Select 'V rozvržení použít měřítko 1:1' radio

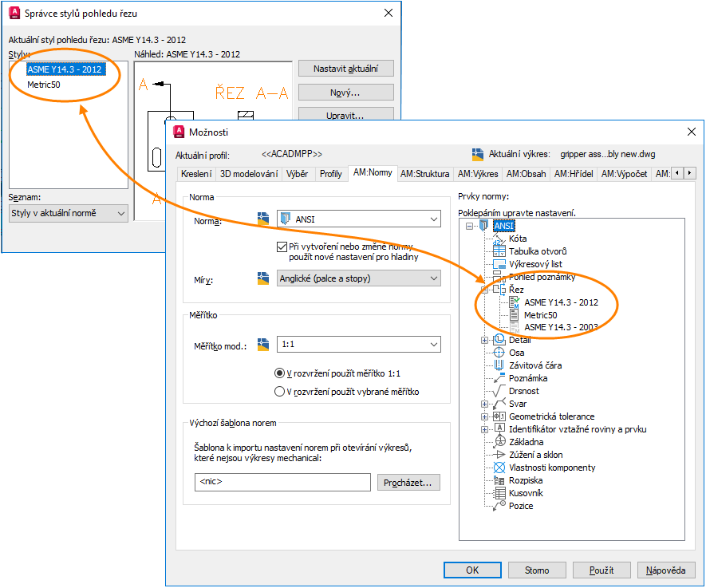(x=280, y=373)
